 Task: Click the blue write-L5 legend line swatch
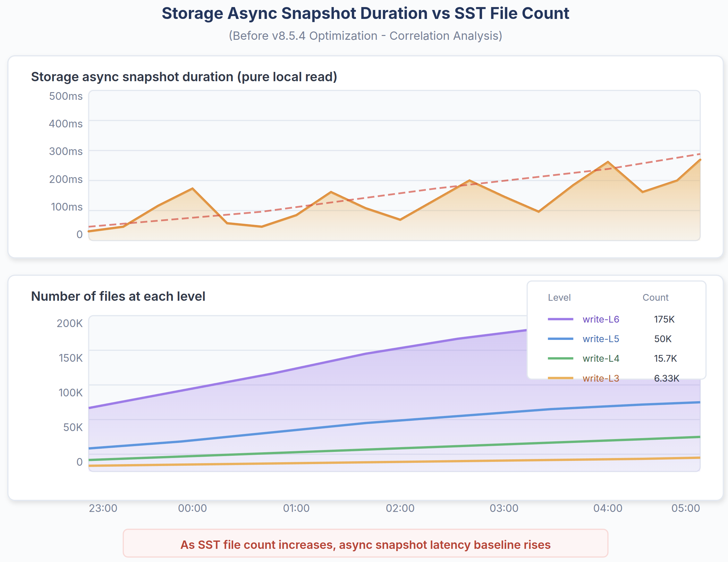click(x=560, y=339)
